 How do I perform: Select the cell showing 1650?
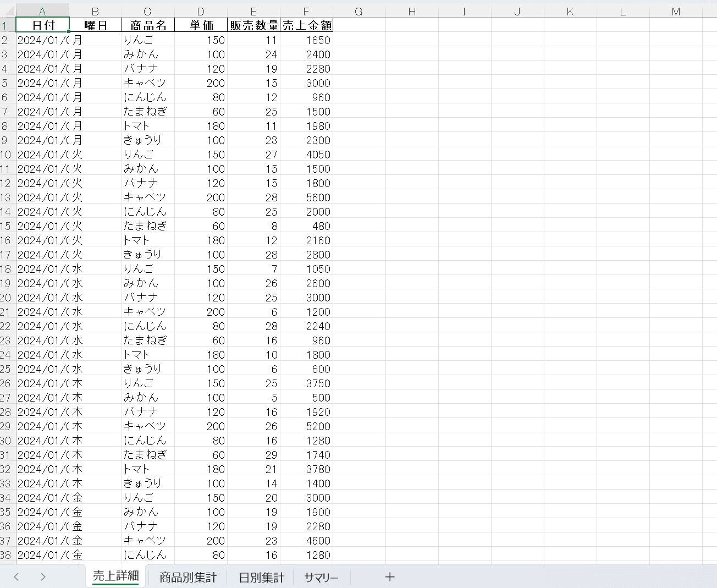(x=306, y=40)
